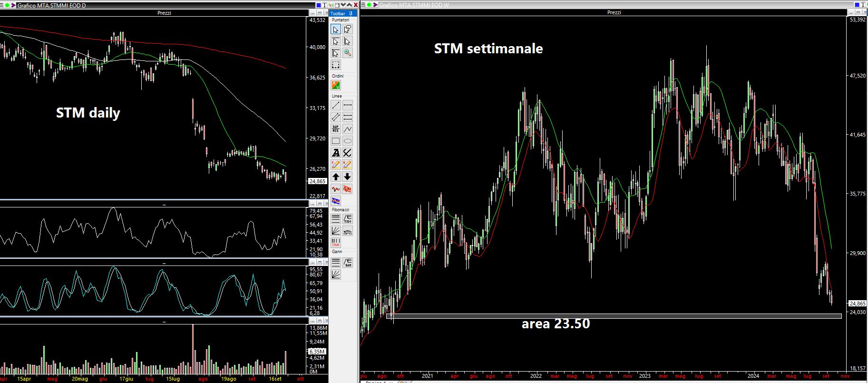Select the blue band channel tool
Viewport: 868px width, 383px height.
click(x=336, y=201)
